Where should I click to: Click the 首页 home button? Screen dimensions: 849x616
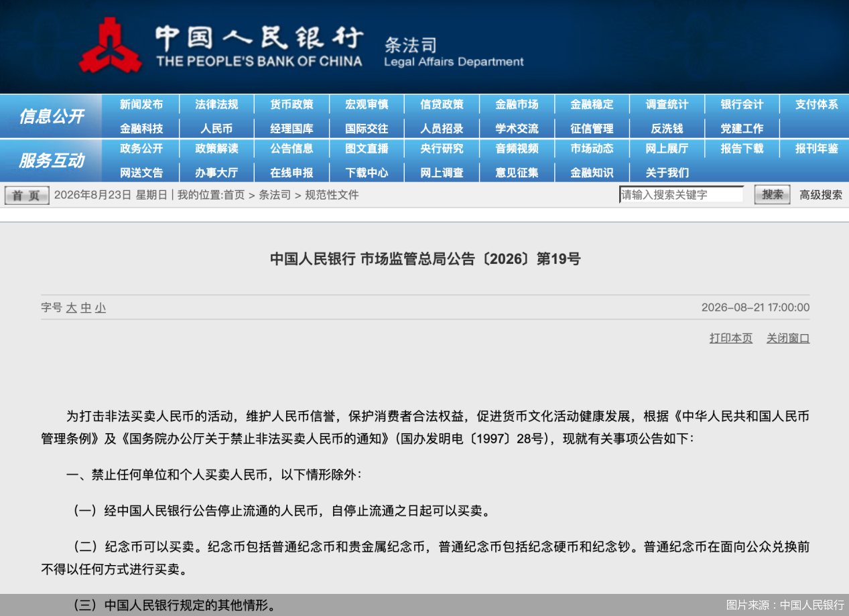click(27, 196)
